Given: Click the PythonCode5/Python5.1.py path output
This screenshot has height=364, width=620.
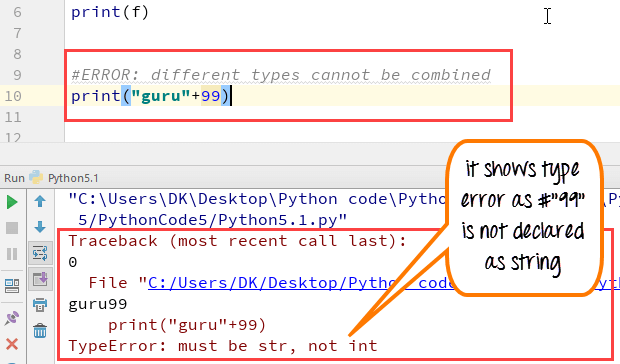Looking at the screenshot, I should [212, 219].
